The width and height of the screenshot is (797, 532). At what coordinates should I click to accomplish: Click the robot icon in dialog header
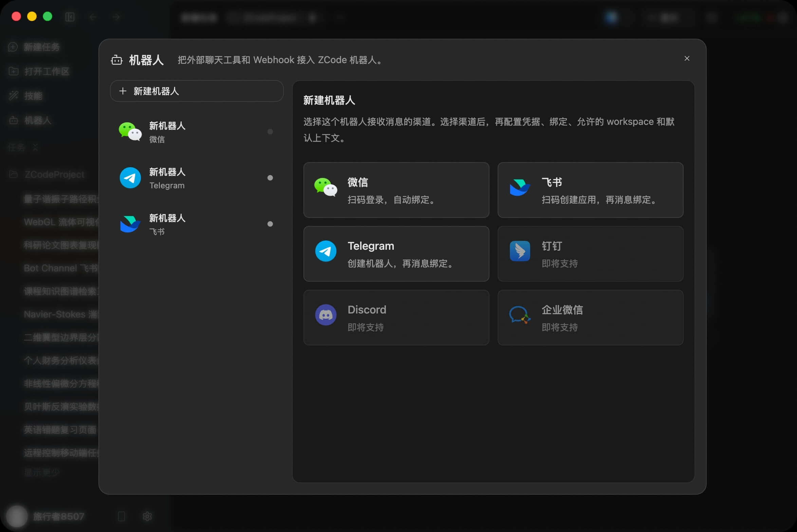coord(117,60)
